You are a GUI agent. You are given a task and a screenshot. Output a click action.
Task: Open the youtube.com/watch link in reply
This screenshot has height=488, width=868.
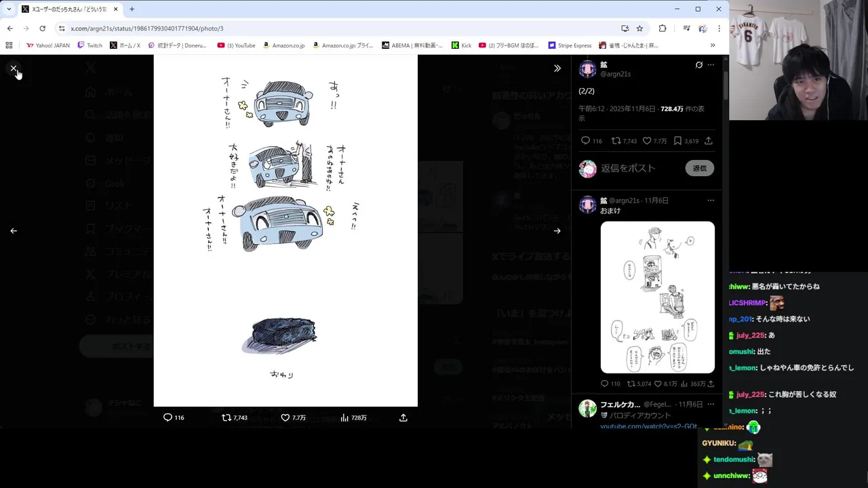point(648,426)
